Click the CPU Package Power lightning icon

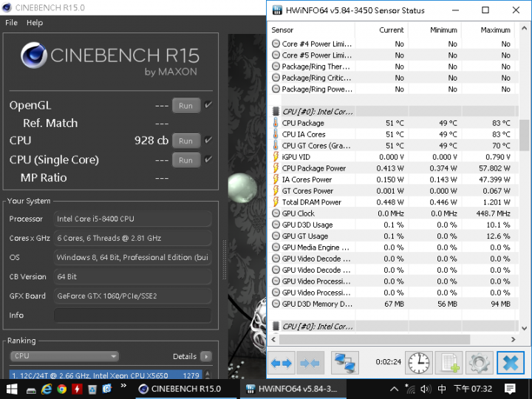276,168
